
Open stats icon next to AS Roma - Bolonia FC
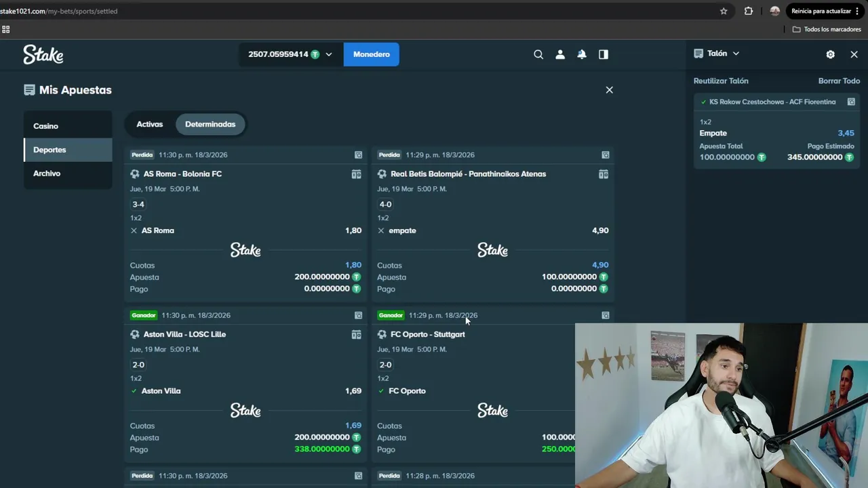[x=356, y=174]
